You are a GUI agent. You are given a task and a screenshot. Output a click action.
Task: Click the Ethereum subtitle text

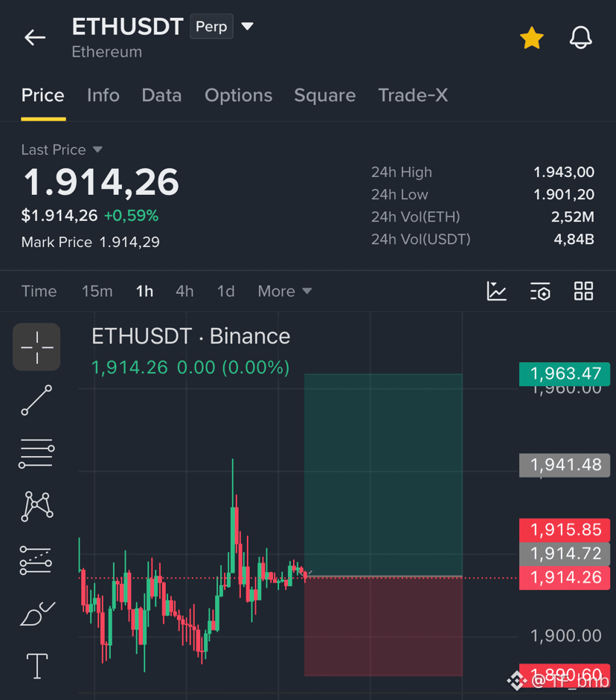106,52
